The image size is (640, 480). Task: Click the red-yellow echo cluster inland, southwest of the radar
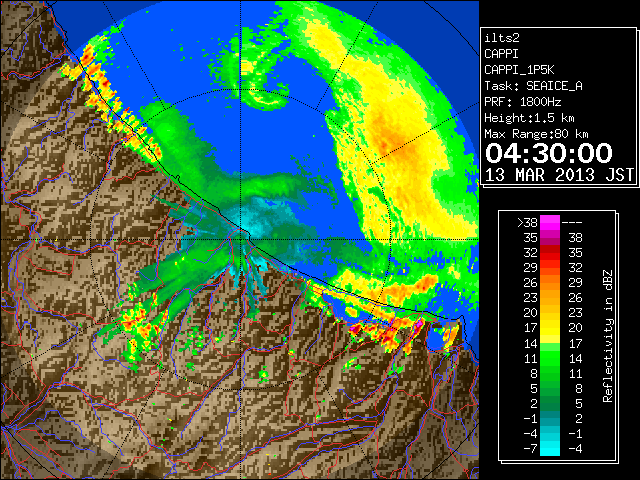point(141,322)
